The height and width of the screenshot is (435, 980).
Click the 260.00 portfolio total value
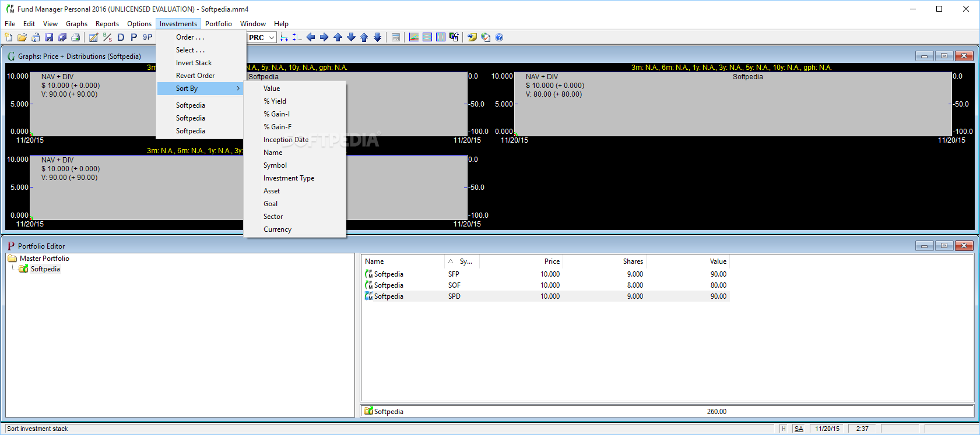(x=716, y=412)
